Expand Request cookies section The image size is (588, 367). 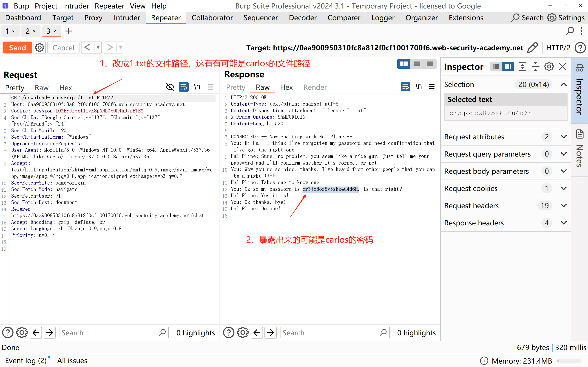click(x=563, y=188)
